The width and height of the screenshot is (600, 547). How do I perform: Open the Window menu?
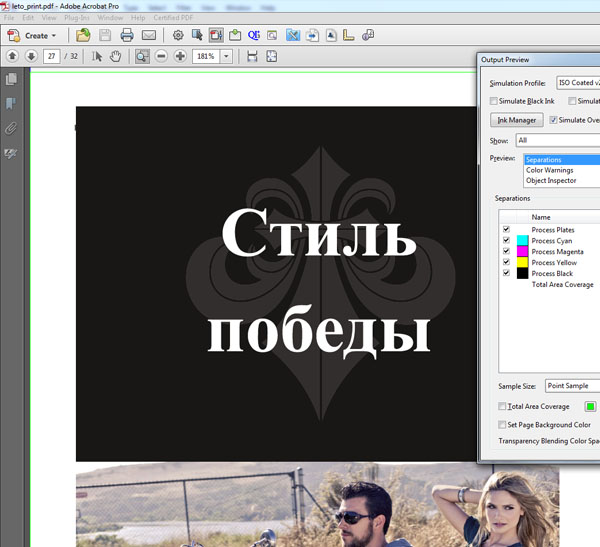tap(110, 18)
